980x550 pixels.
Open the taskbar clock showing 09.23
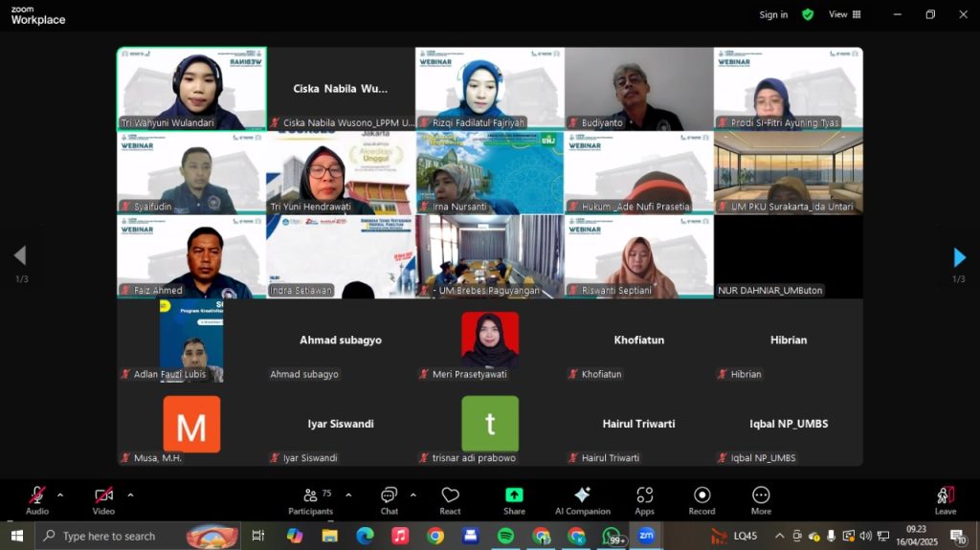pyautogui.click(x=917, y=536)
